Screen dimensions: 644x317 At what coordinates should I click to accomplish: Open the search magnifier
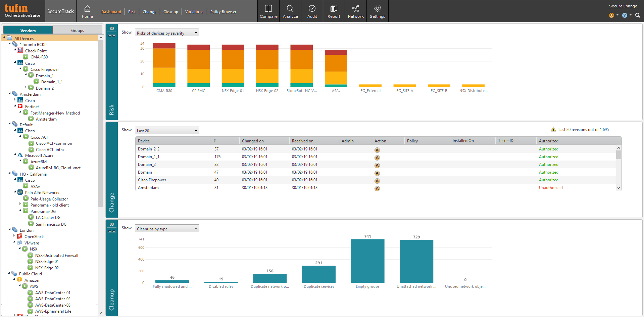click(x=637, y=15)
